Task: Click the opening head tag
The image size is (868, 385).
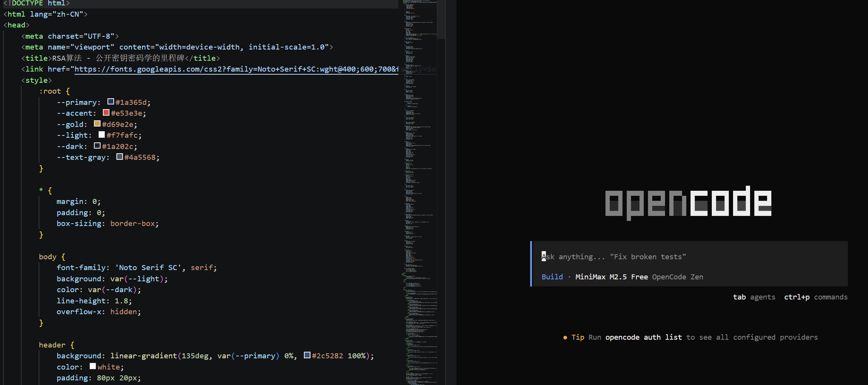Action: (16, 25)
